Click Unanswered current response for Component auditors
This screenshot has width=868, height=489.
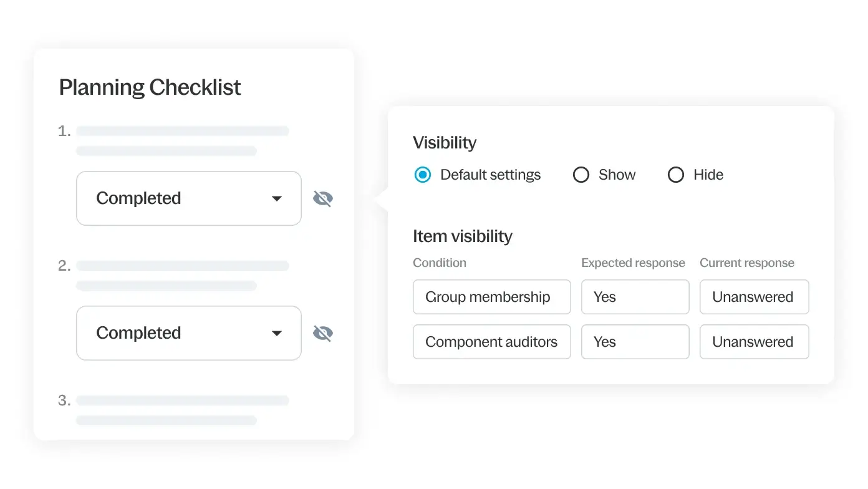[754, 342]
